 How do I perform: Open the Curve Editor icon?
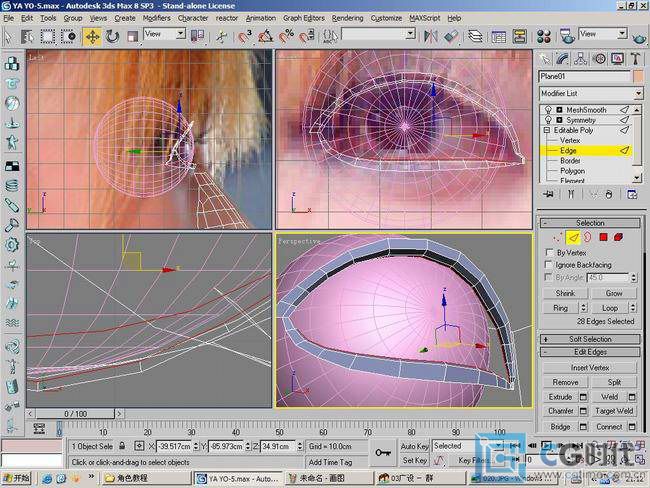click(498, 36)
